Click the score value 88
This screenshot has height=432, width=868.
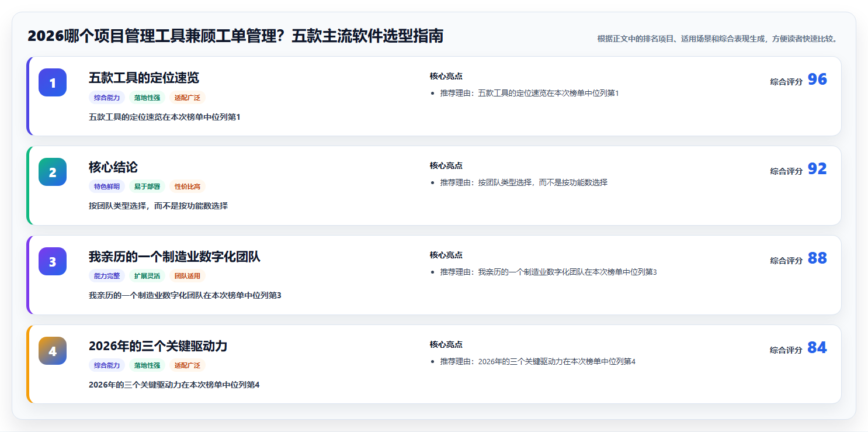point(817,258)
